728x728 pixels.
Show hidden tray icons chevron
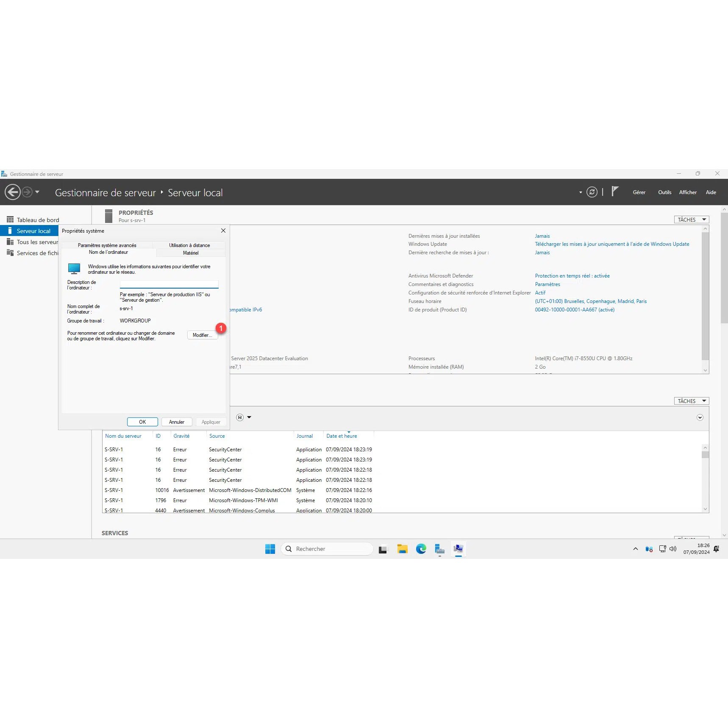click(x=635, y=549)
